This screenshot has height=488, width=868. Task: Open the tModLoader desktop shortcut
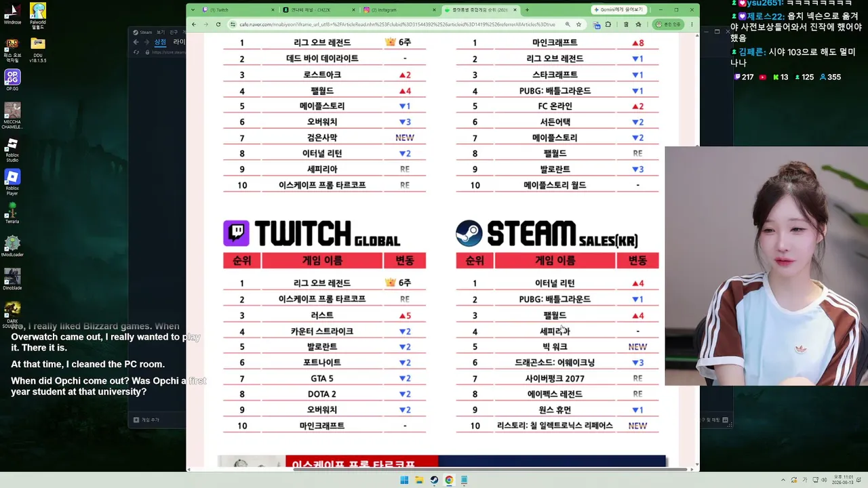(12, 246)
